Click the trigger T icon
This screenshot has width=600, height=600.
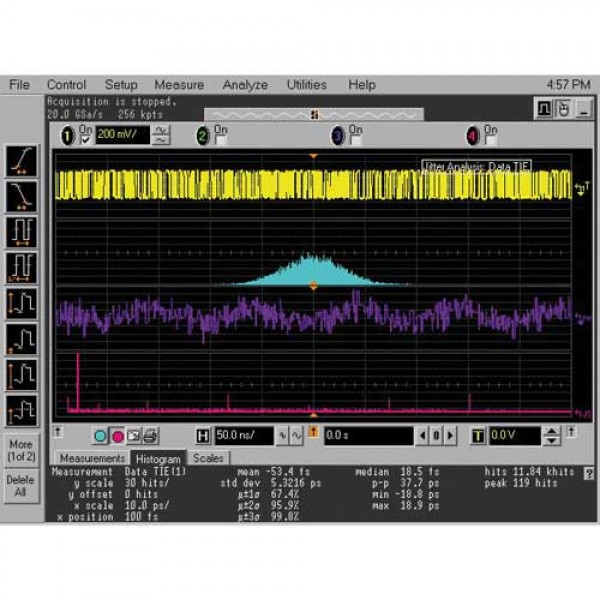478,436
